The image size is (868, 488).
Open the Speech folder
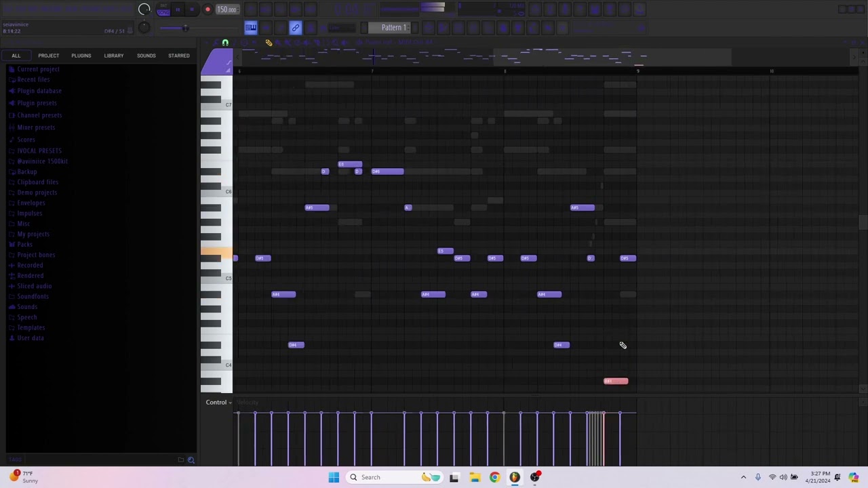pos(27,317)
